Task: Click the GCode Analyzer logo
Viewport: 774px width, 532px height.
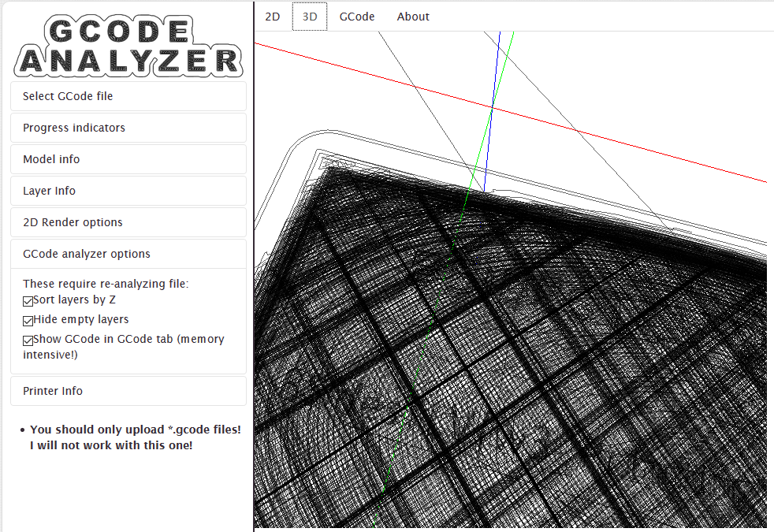Action: pos(128,46)
